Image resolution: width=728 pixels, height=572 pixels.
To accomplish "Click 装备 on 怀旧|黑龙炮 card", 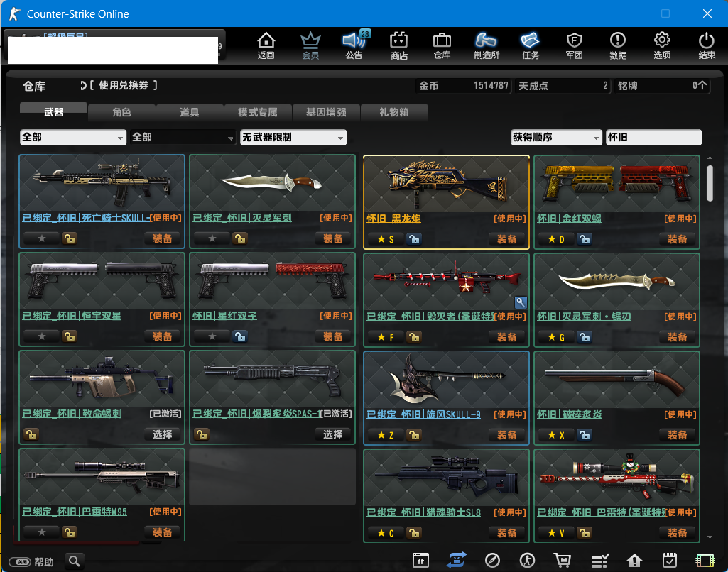I will pos(506,239).
